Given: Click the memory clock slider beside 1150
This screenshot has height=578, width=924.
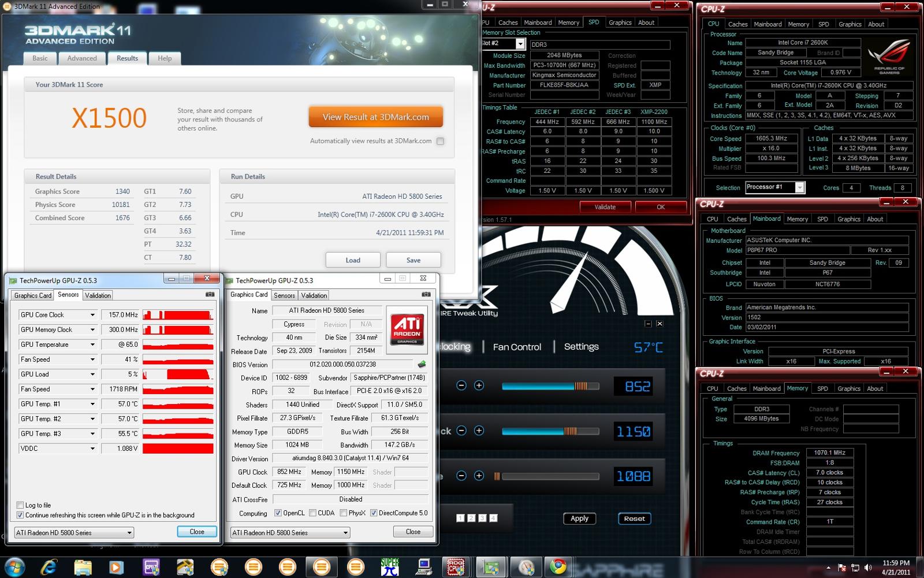Looking at the screenshot, I should pos(550,431).
